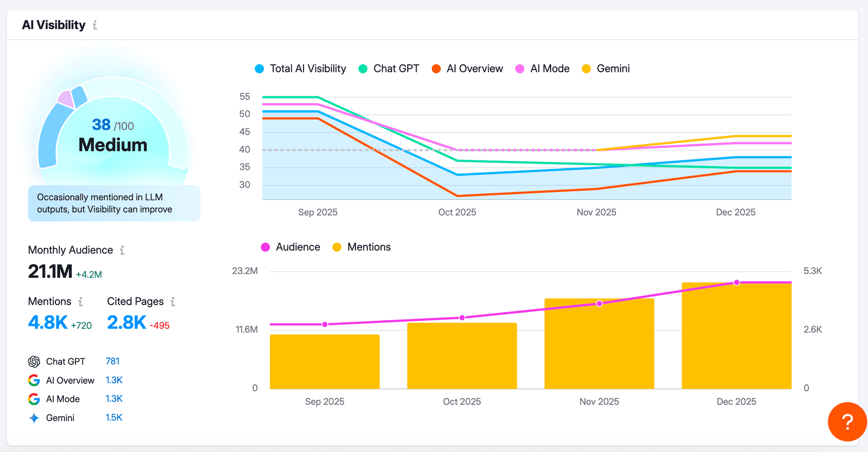Toggle Gemini series in chart legend

[605, 69]
